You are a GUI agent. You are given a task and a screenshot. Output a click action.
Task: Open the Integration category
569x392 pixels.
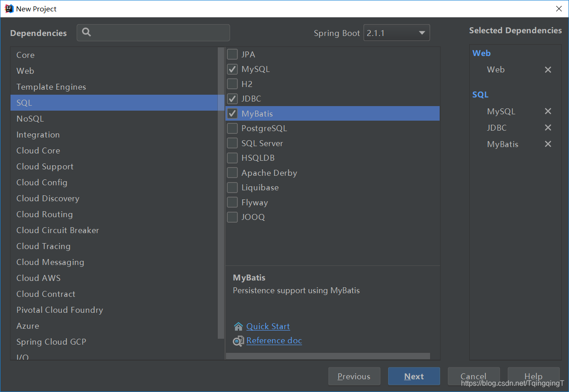(x=114, y=135)
